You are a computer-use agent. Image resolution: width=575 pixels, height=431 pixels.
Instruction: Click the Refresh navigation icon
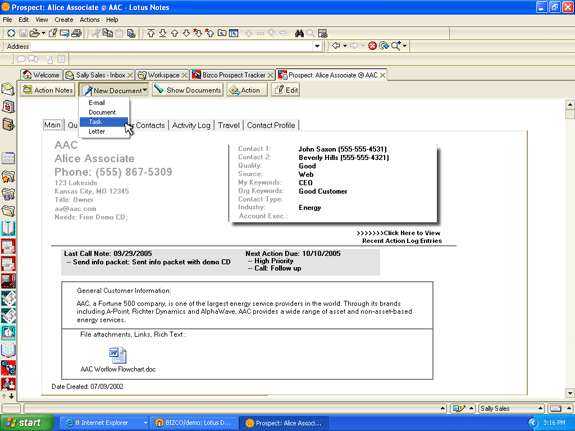pyautogui.click(x=384, y=46)
